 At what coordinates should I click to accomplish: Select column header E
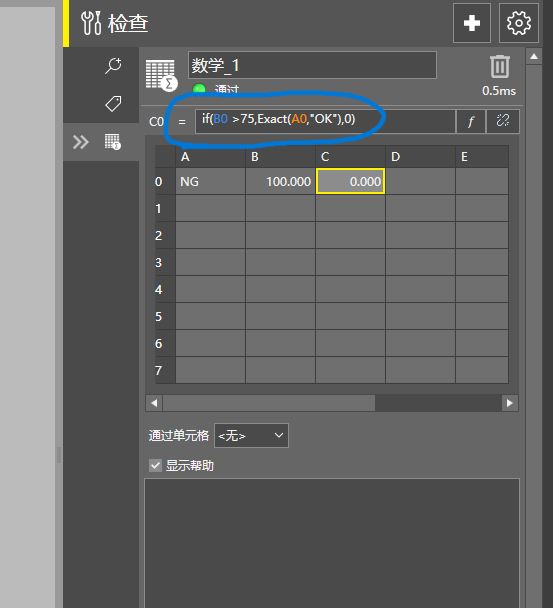pos(482,157)
